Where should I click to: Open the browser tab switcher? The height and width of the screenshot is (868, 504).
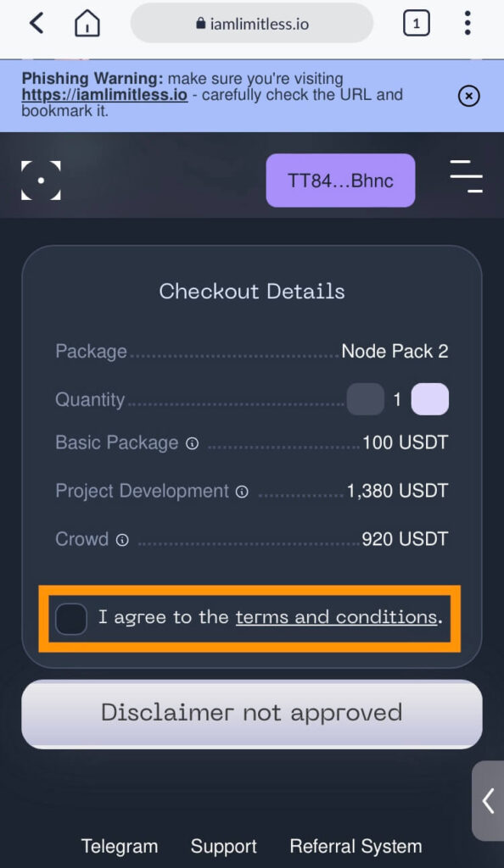pyautogui.click(x=416, y=24)
